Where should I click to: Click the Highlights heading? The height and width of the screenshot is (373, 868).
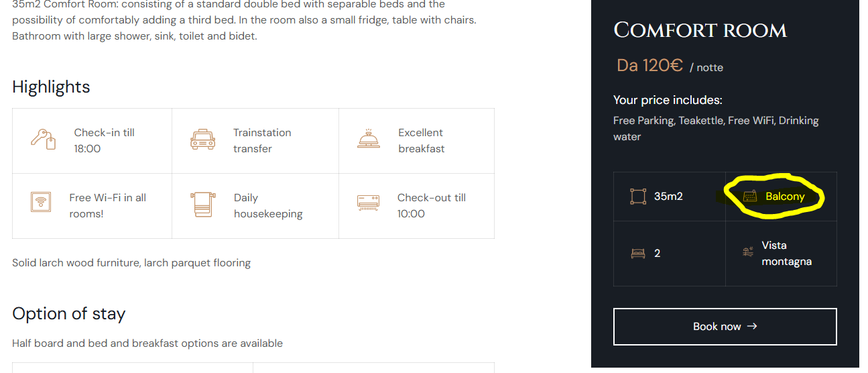point(51,87)
